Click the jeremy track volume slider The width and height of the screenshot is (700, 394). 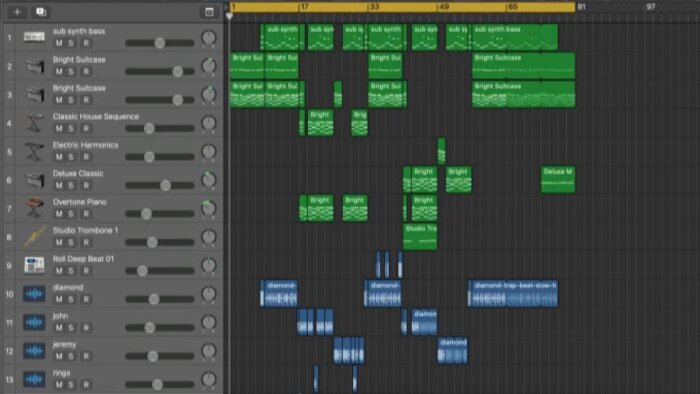160,356
